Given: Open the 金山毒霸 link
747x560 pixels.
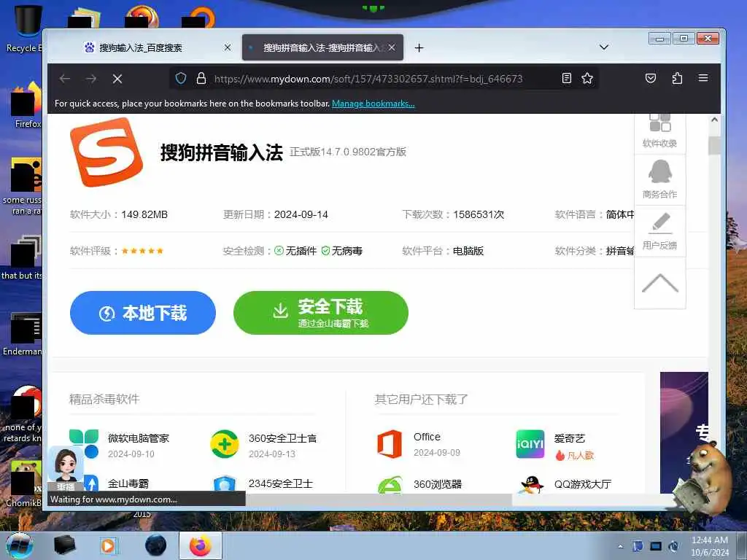Looking at the screenshot, I should [x=128, y=484].
